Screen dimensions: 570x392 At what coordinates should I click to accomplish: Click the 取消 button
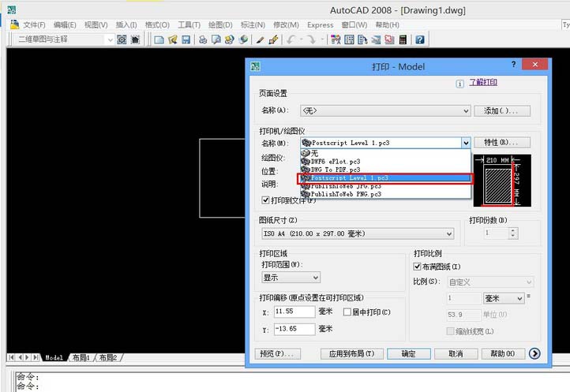(x=456, y=353)
